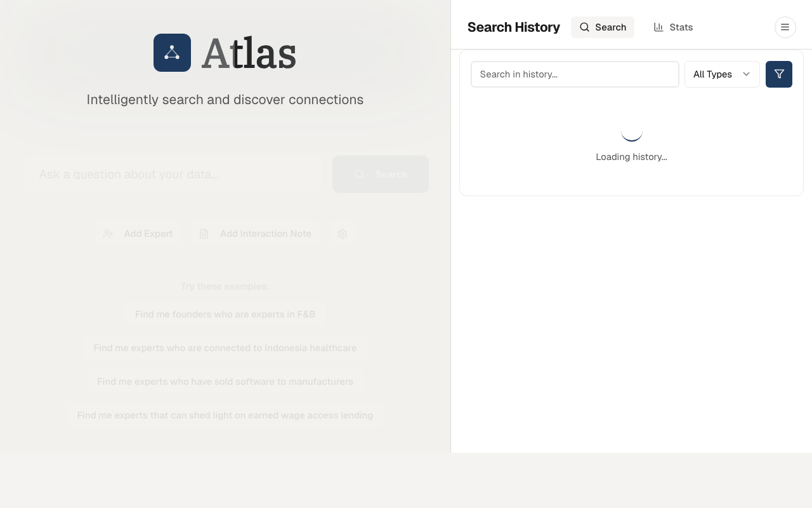The width and height of the screenshot is (812, 508).
Task: Choose the Indonesia healthcare example query
Action: pos(225,347)
